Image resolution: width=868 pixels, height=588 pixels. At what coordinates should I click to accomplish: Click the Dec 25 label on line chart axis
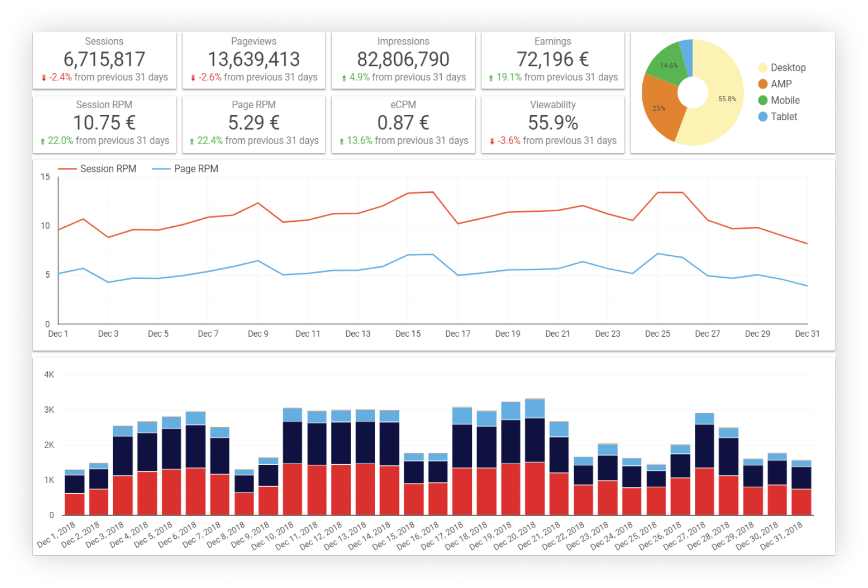click(x=657, y=334)
